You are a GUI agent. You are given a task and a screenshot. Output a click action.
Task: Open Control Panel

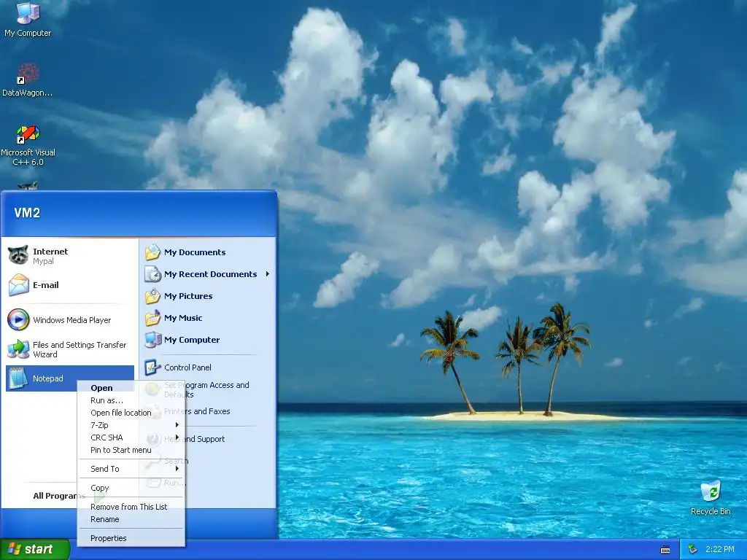pos(207,367)
